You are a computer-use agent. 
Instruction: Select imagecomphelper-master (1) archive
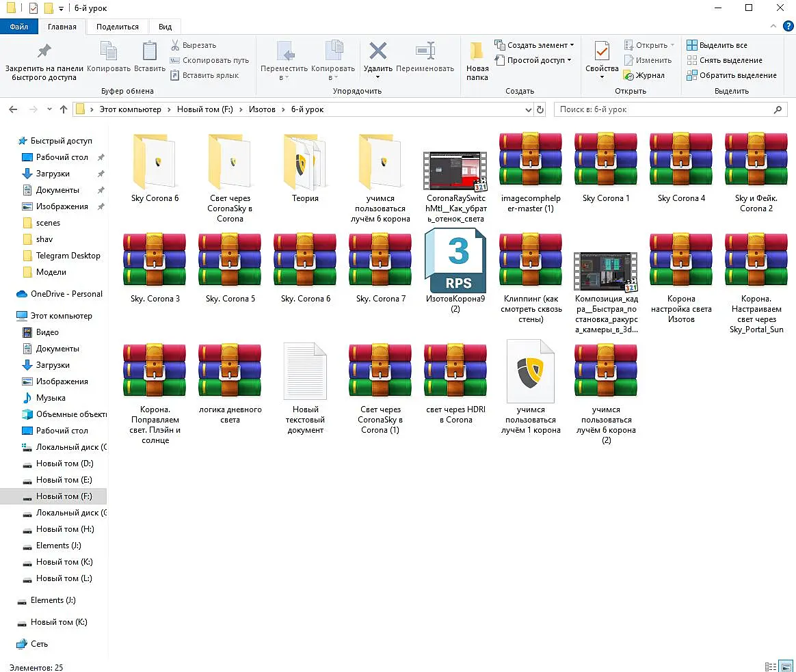[531, 172]
